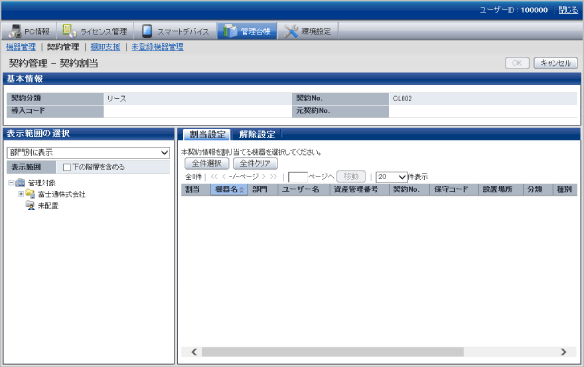Screen dimensions: 584x367
Task: Click the 全件クリア button
Action: 255,164
